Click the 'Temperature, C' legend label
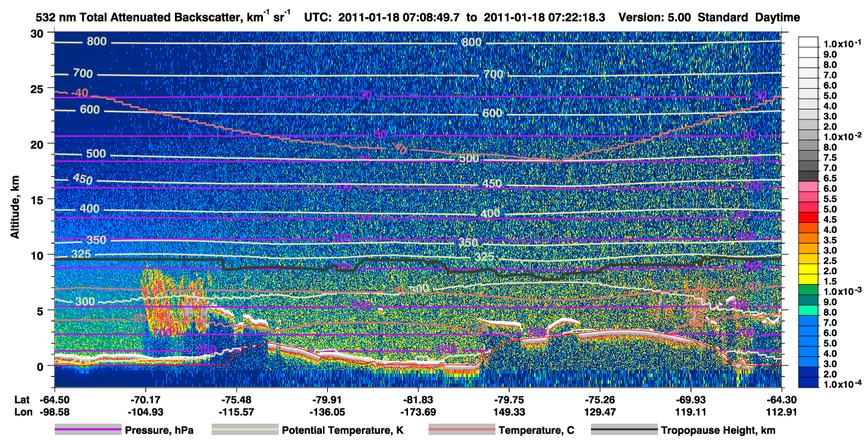 pos(536,431)
